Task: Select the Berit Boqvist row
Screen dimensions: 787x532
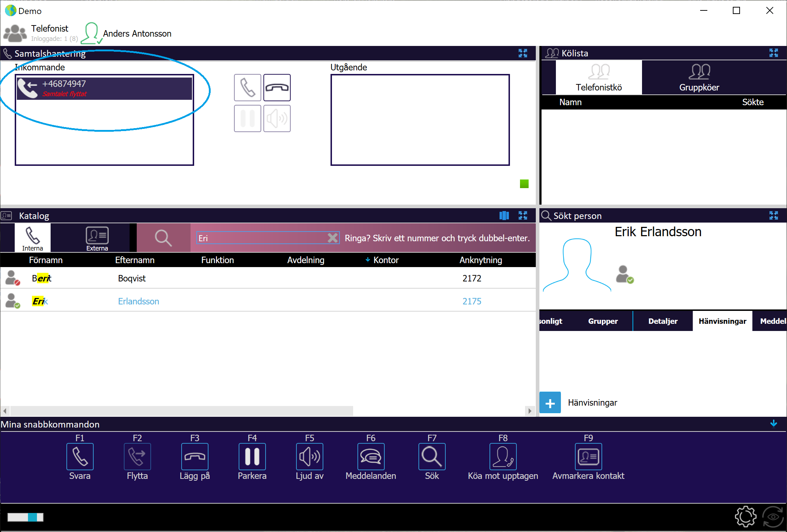Action: pyautogui.click(x=268, y=278)
